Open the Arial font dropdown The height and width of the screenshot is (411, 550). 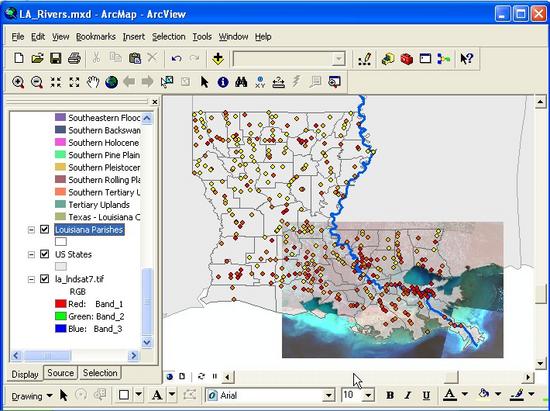(328, 396)
